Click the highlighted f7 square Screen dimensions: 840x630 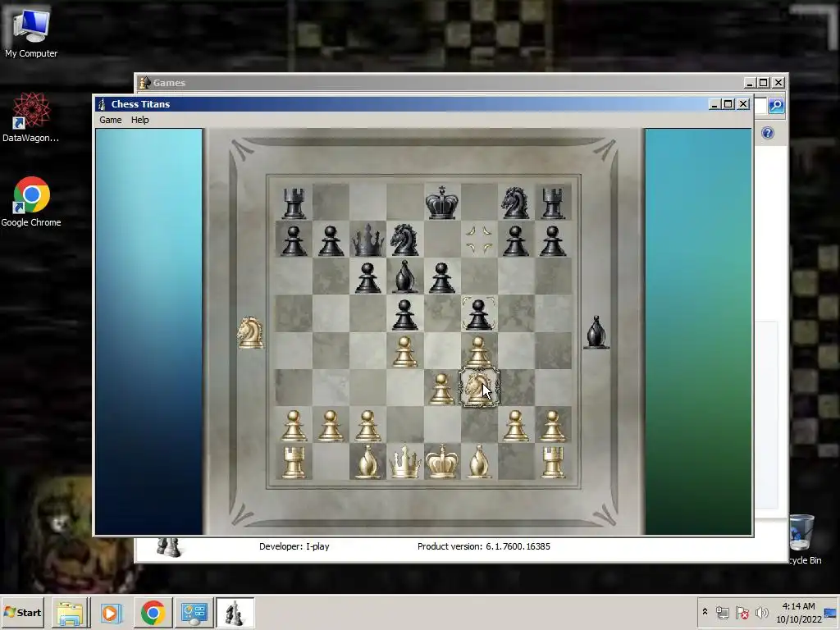coord(478,239)
